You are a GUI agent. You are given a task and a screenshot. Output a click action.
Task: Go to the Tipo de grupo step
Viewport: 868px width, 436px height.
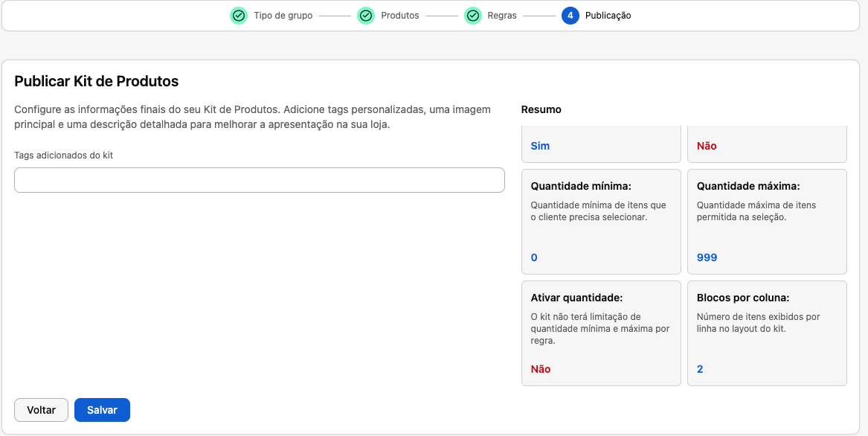click(283, 16)
